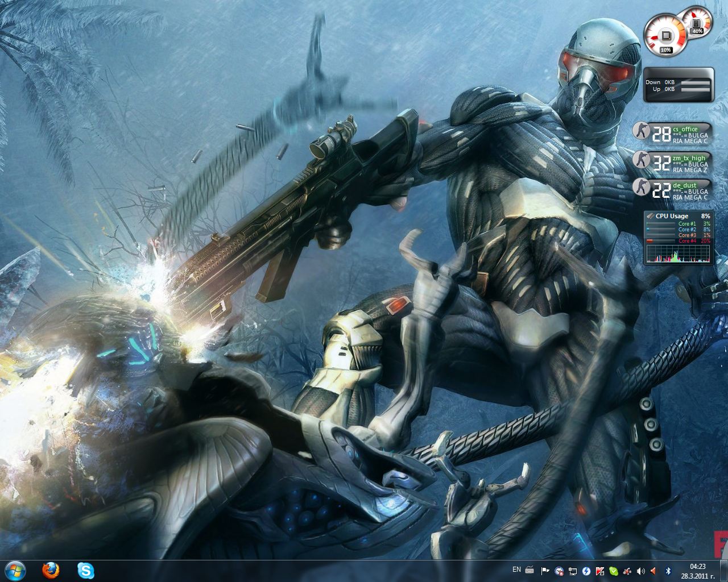
Task: Click the Counter-Strike icon beside zm_tx_high
Action: point(641,159)
